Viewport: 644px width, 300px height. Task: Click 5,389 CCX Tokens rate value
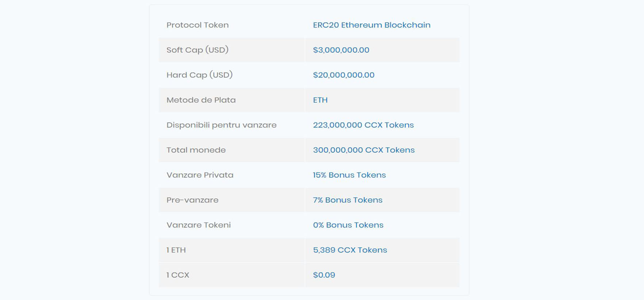(x=350, y=250)
